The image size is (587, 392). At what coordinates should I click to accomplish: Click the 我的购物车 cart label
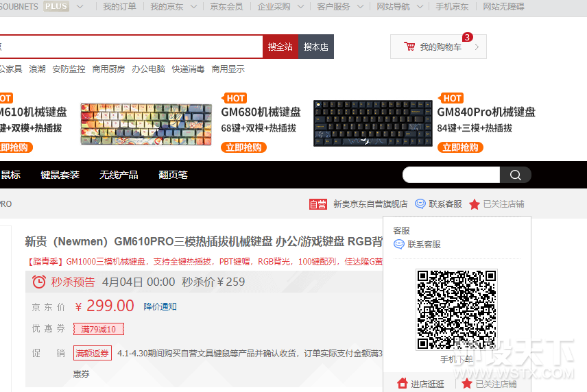pyautogui.click(x=441, y=47)
